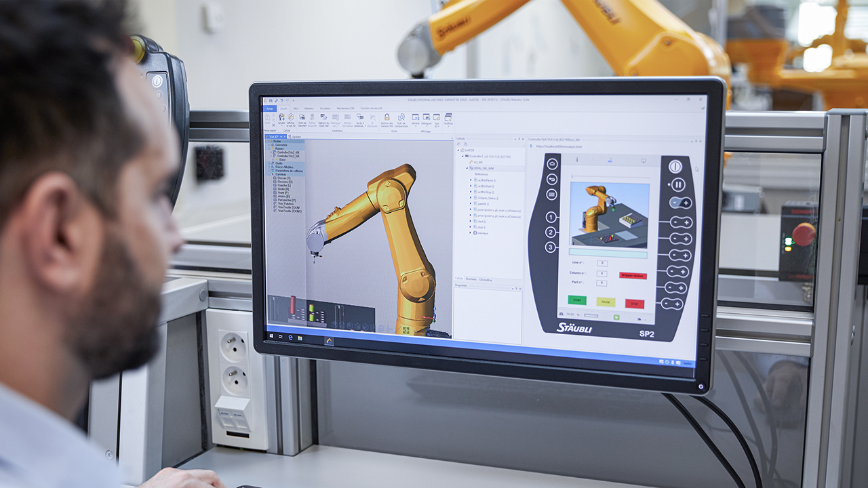Click the 'Line n°' input field
This screenshot has height=488, width=868.
coord(601,263)
